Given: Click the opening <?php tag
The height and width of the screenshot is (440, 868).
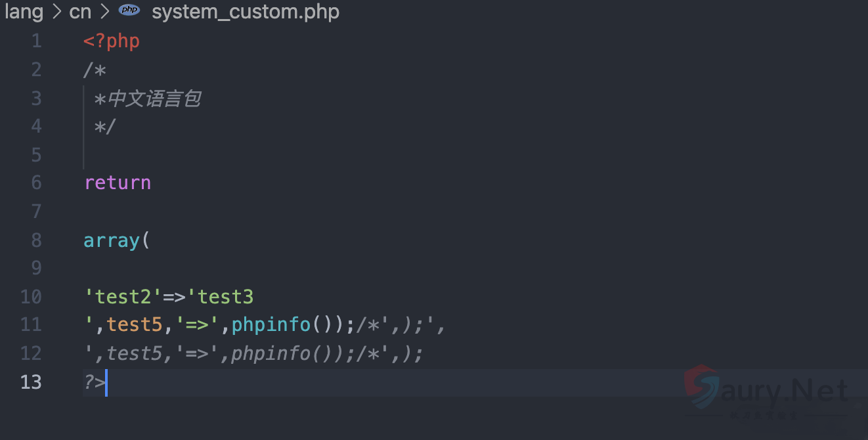Looking at the screenshot, I should [112, 41].
